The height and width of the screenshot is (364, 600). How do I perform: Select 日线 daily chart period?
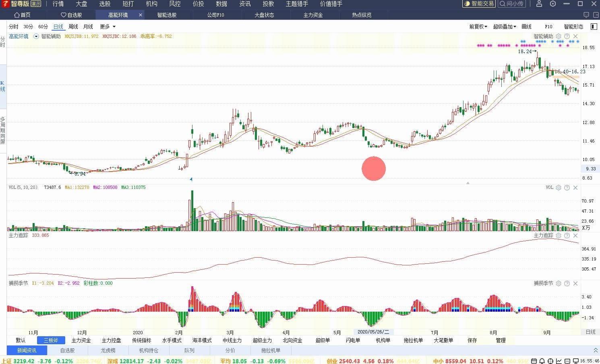(58, 27)
